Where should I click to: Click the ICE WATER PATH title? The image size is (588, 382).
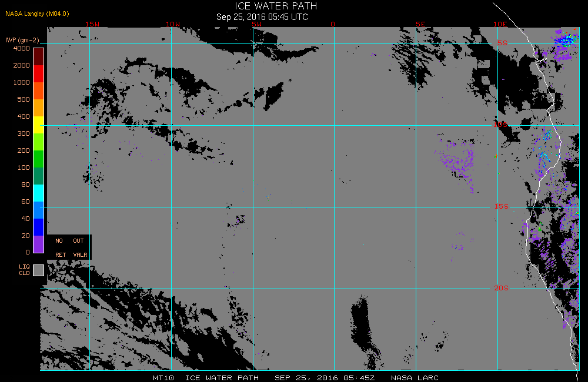(276, 6)
